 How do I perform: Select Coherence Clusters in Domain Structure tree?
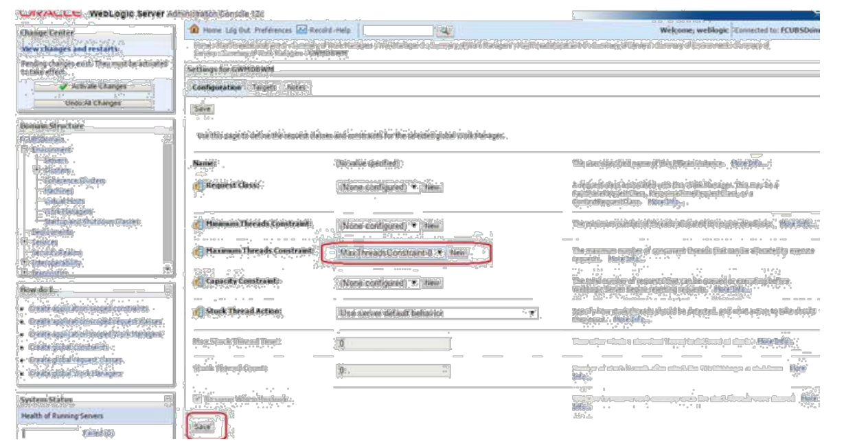tap(74, 180)
